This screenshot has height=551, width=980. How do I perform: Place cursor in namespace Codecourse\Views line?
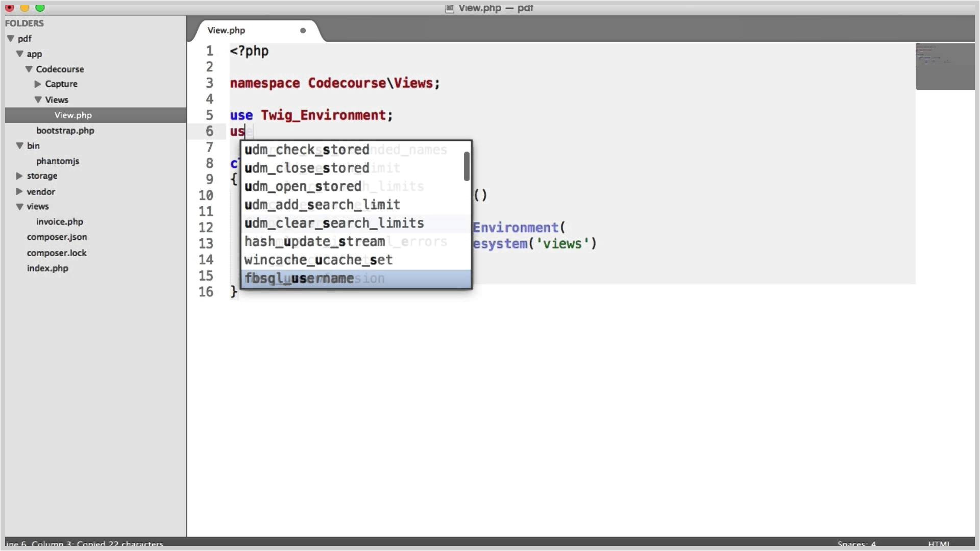(334, 83)
